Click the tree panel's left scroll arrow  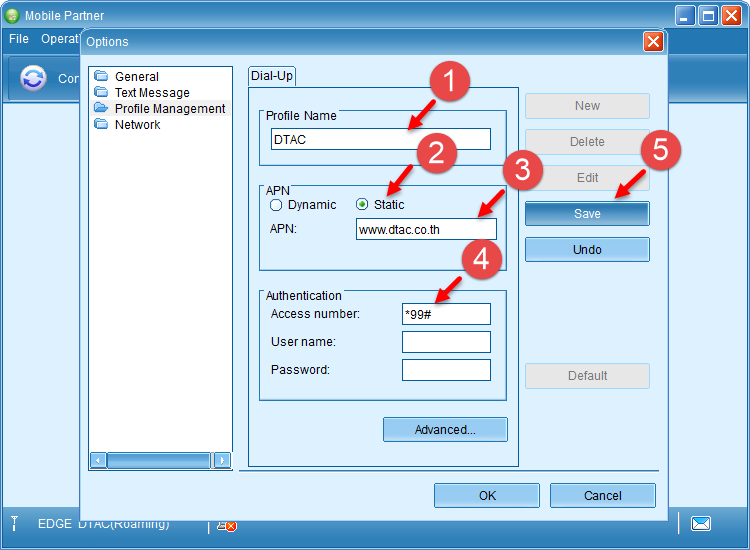(98, 461)
